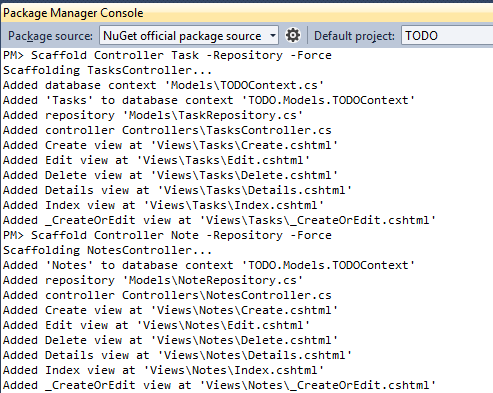
Task: Click the Package Manager Console title bar
Action: click(247, 13)
